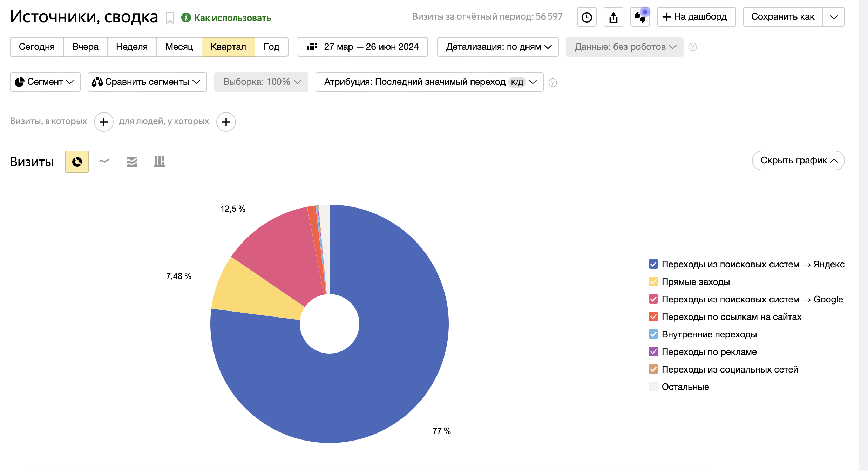Open date range 27 мар — 26 июн 2024
Viewport: 868px width, 471px height.
pos(363,47)
